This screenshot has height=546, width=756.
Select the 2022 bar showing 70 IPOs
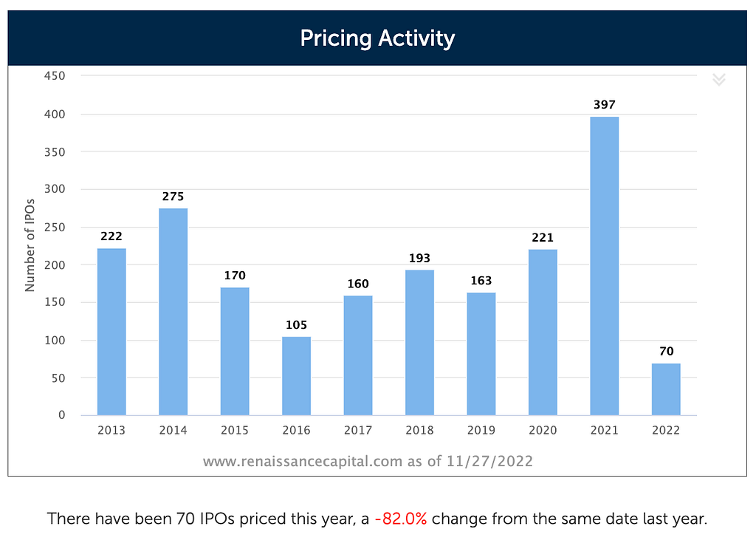666,389
